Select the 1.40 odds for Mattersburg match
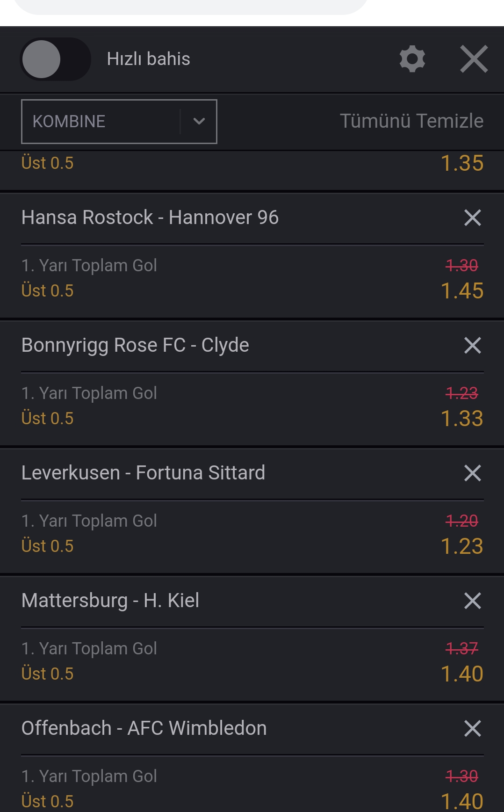Screen dimensions: 504x812 (x=462, y=674)
